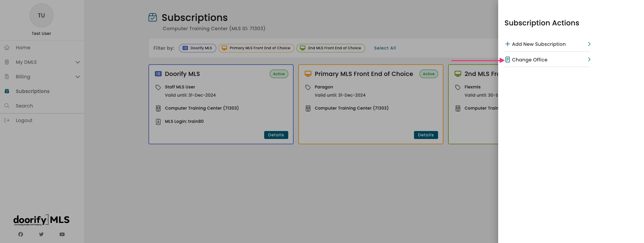The image size is (644, 243).
Task: Click the Doorify MLS list icon on its card
Action: 158,74
